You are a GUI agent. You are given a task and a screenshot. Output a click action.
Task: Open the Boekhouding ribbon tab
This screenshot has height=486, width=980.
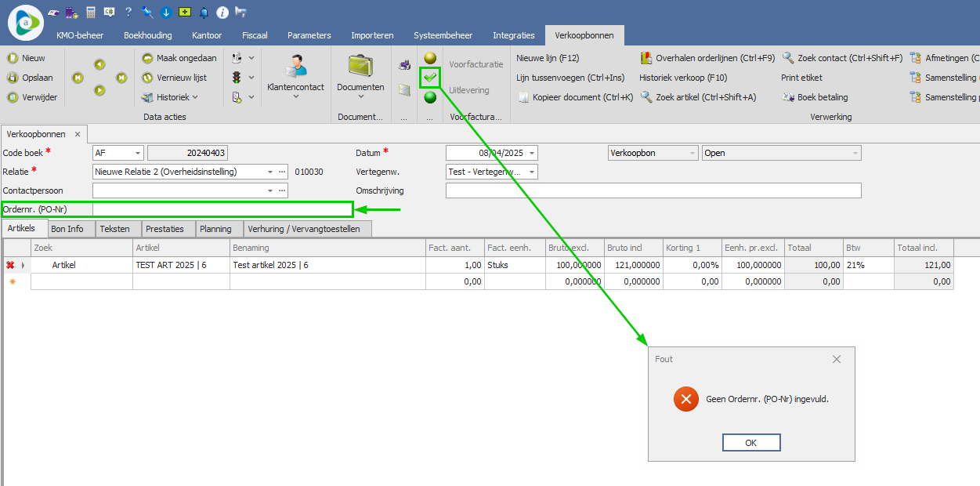coord(147,35)
